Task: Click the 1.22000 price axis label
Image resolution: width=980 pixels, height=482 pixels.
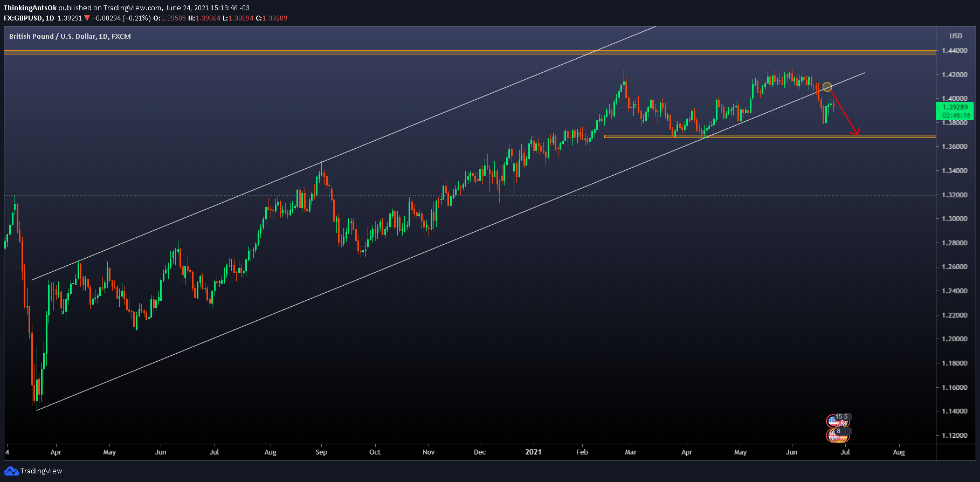Action: [955, 315]
